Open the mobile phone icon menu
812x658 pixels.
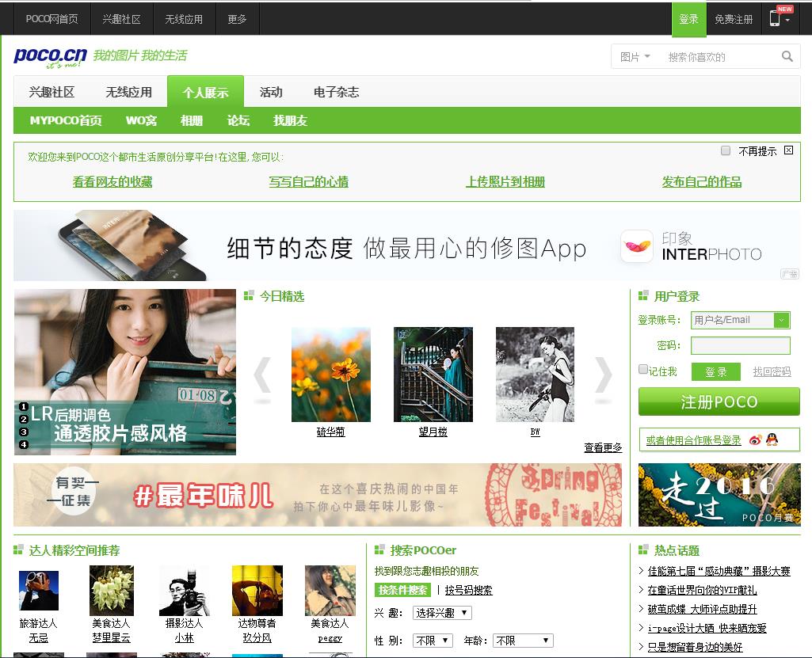pyautogui.click(x=780, y=19)
